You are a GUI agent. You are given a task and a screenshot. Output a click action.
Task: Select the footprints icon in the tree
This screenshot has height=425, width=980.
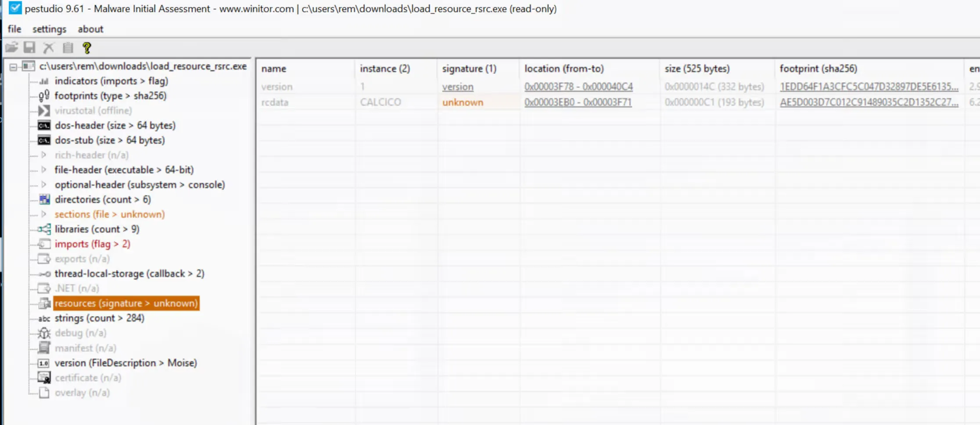click(x=44, y=95)
